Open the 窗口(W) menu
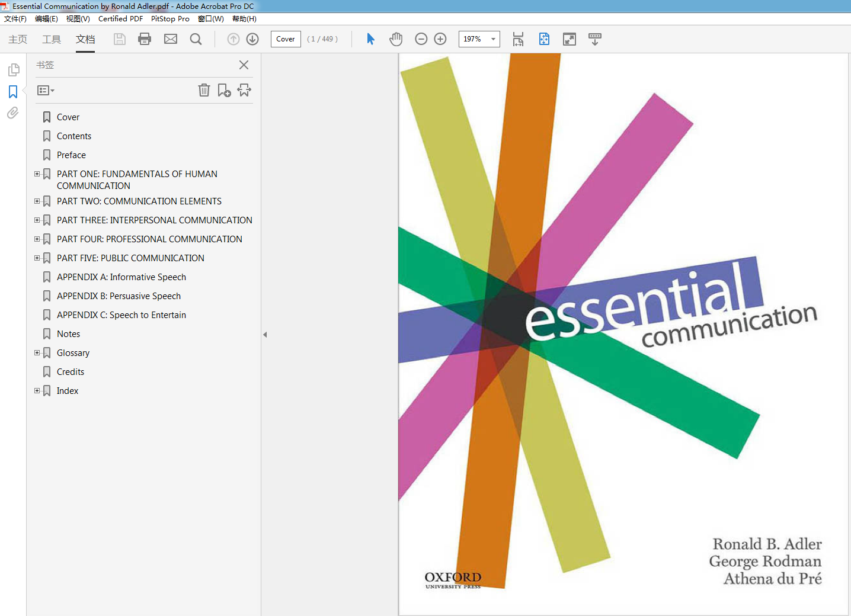The height and width of the screenshot is (616, 851). point(211,19)
